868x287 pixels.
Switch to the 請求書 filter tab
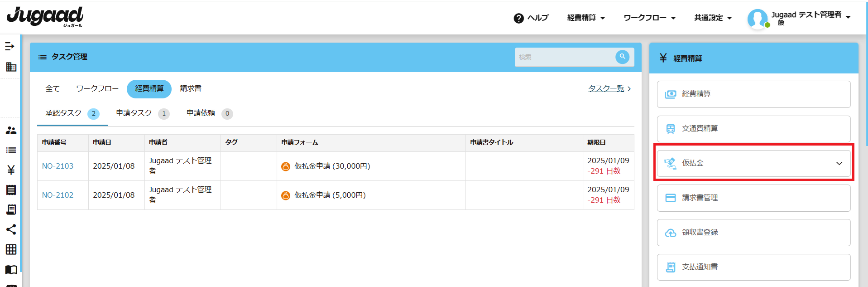tap(191, 88)
